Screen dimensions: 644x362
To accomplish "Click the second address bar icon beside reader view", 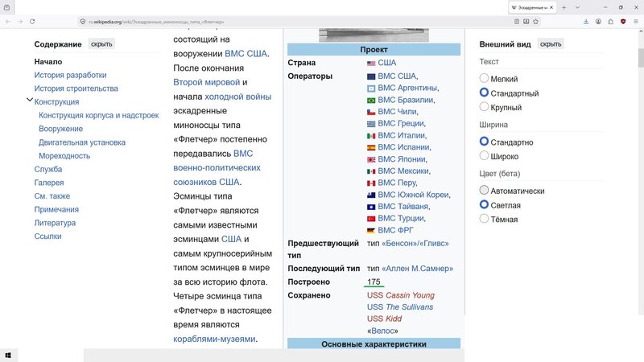I will tap(526, 22).
